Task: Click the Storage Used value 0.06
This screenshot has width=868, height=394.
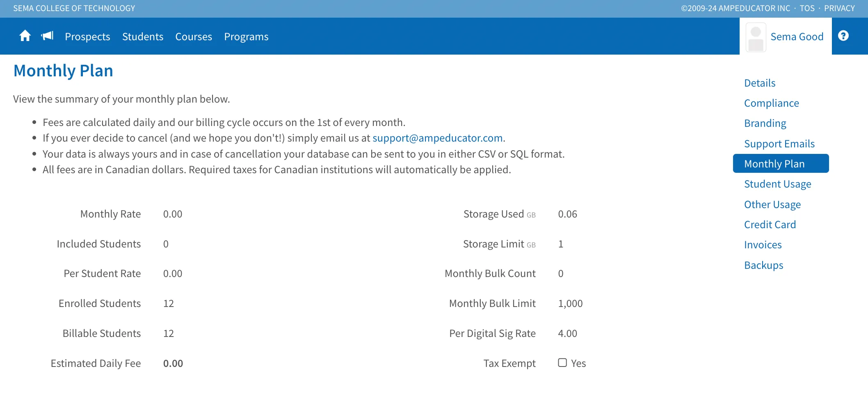Action: [x=567, y=214]
